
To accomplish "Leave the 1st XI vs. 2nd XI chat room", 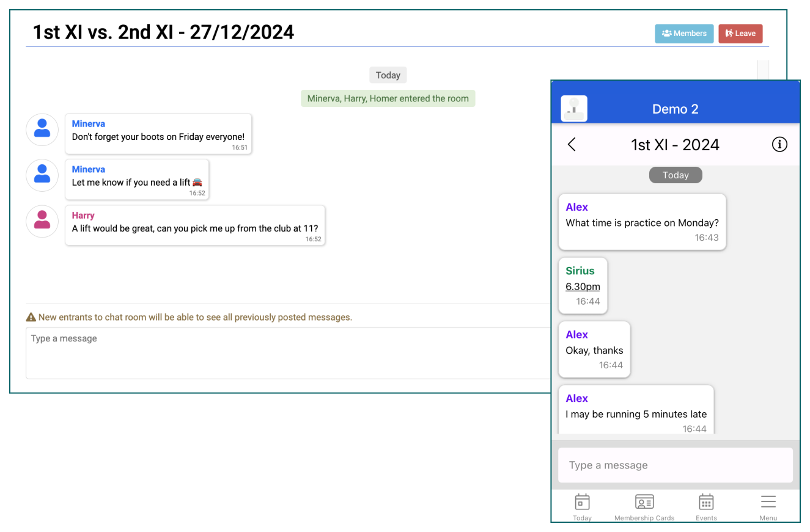I will point(740,34).
